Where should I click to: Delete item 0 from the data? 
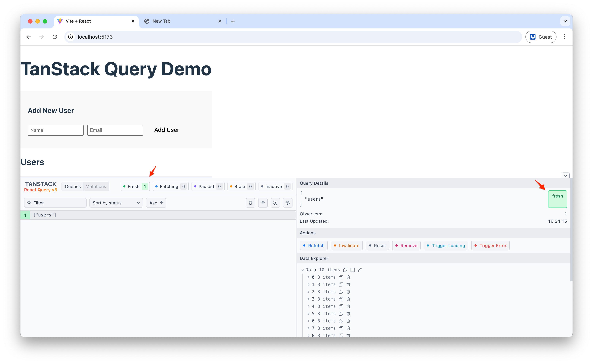[x=348, y=277]
